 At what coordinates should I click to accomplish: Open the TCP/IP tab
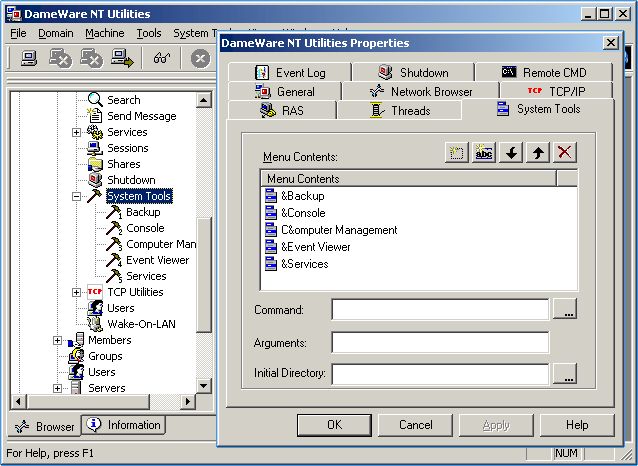(x=556, y=91)
